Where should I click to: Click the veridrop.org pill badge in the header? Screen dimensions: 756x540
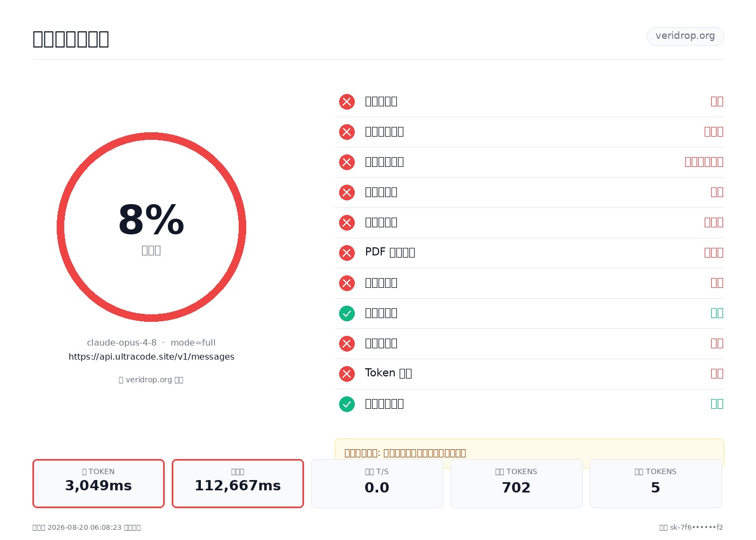click(x=685, y=36)
